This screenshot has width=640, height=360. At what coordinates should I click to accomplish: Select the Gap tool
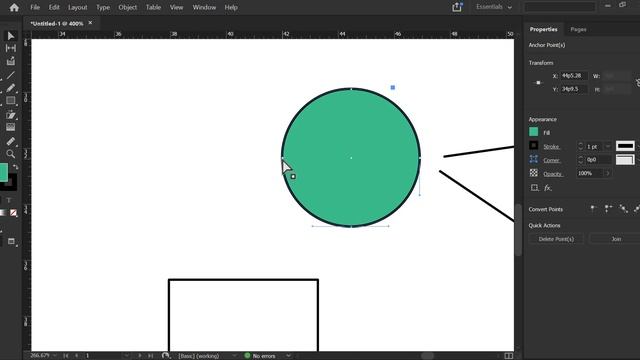click(x=11, y=48)
